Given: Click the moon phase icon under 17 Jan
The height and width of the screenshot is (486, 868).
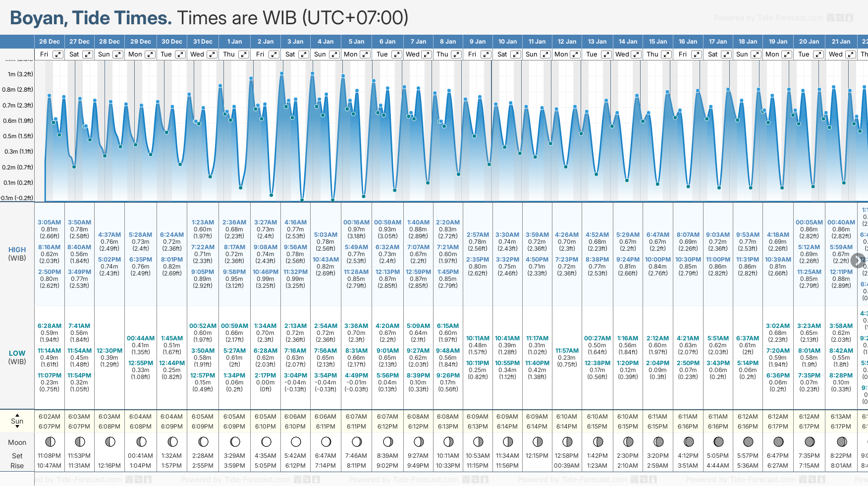Looking at the screenshot, I should tap(718, 441).
